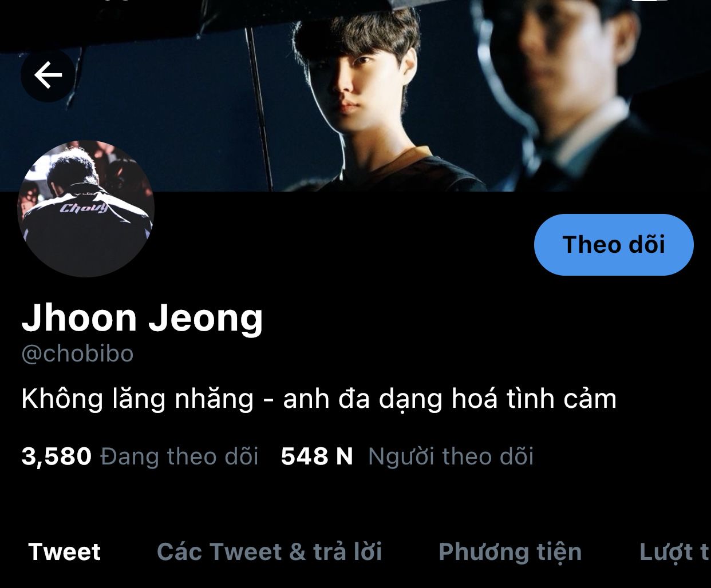Image resolution: width=711 pixels, height=588 pixels.
Task: Open the circular profile avatar photo
Action: [x=86, y=209]
